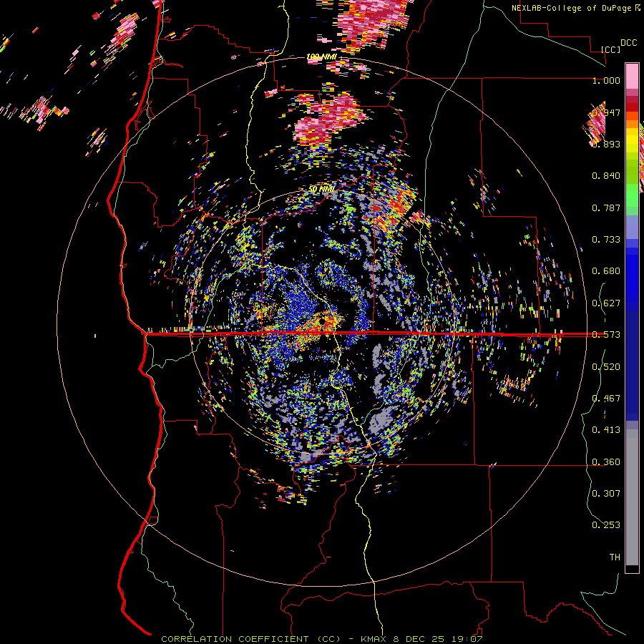
Task: Select the 0.467 legend value
Action: (606, 398)
